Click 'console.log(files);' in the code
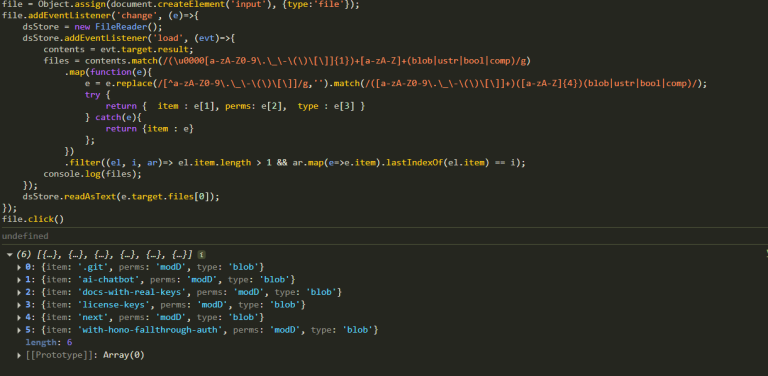Screen dimensions: 768x376 point(92,174)
